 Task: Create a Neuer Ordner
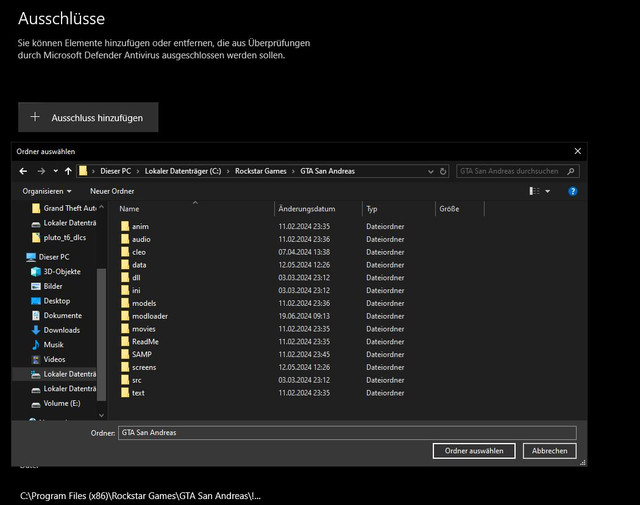112,191
